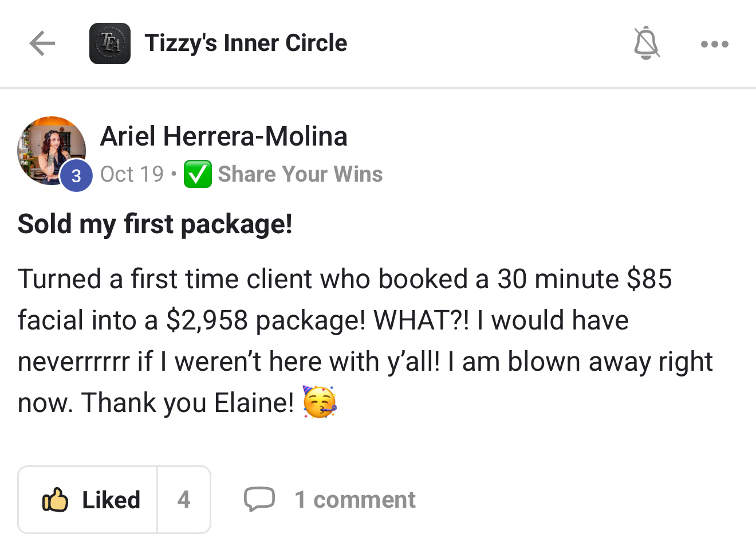Click the name Elaine in the post
Viewport: 756px width, 557px height.
(x=253, y=403)
